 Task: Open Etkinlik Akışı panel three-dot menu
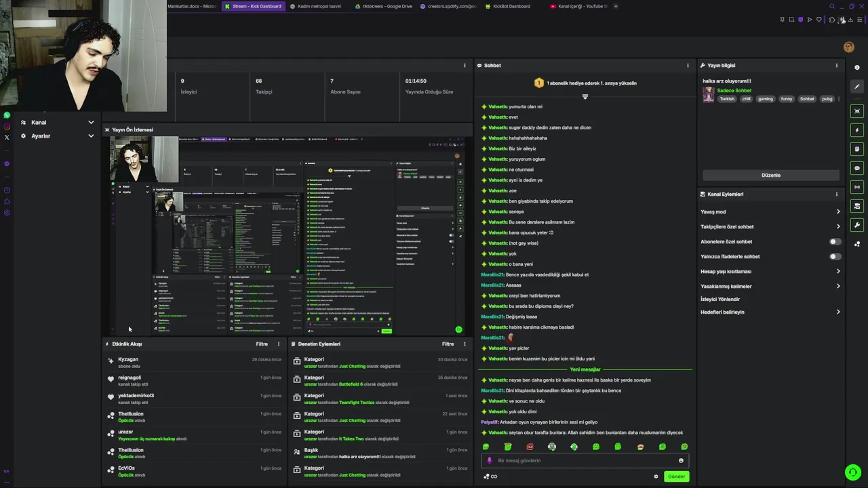pyautogui.click(x=278, y=344)
